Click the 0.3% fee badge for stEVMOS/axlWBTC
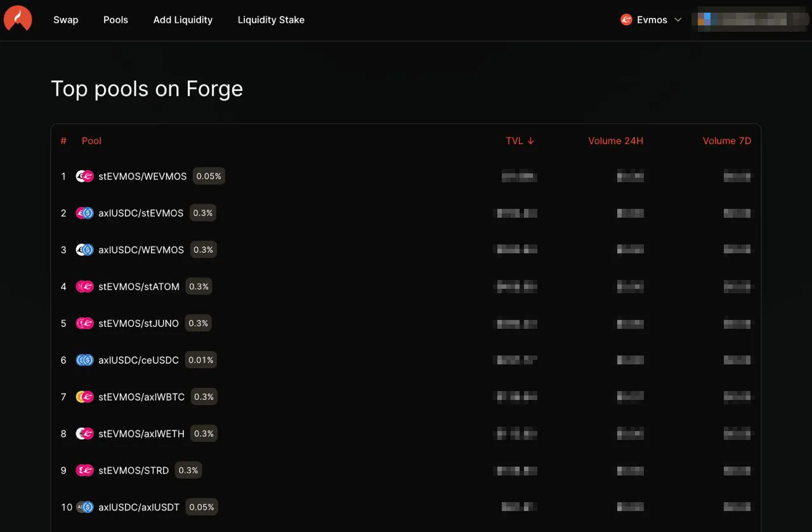The height and width of the screenshot is (532, 812). coord(204,397)
